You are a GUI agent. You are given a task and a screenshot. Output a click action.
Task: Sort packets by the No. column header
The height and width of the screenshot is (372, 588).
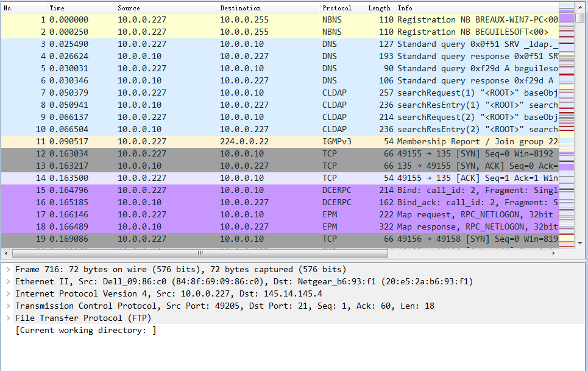click(x=24, y=8)
